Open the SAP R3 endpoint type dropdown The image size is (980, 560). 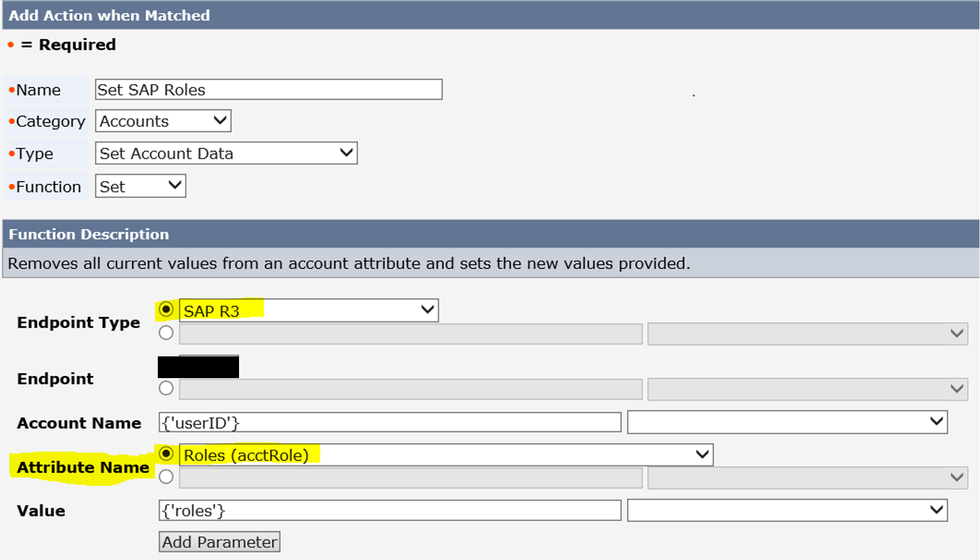pyautogui.click(x=309, y=311)
